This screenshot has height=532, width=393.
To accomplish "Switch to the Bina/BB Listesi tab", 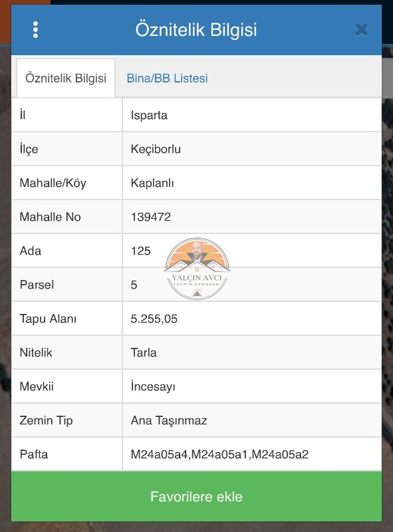I will click(x=167, y=78).
